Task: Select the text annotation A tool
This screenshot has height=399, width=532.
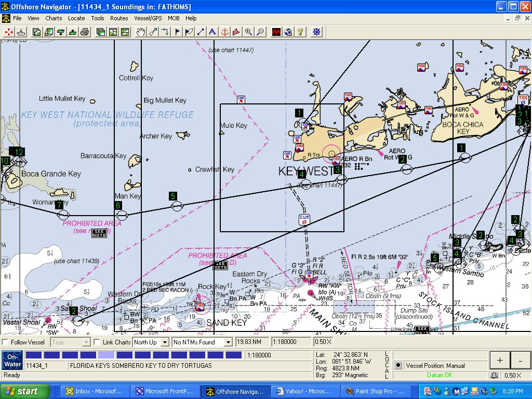Action: point(212,32)
